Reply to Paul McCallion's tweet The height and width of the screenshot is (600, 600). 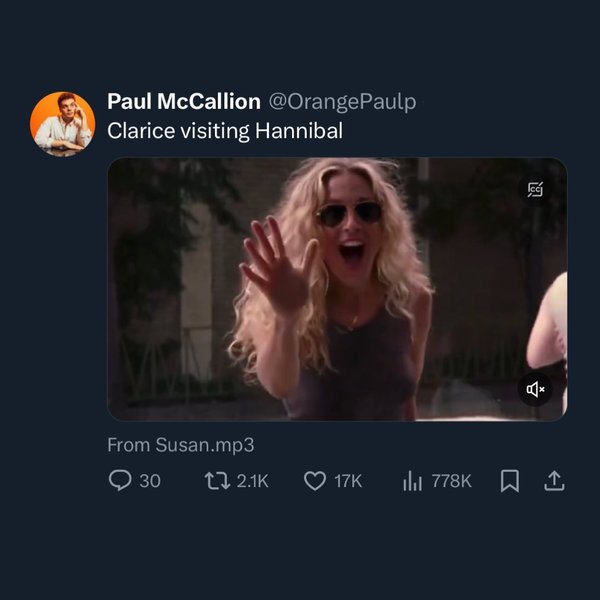tap(119, 481)
